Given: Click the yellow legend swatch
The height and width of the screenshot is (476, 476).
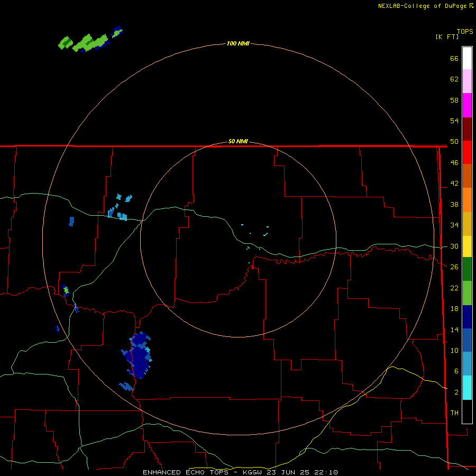Looking at the screenshot, I should (467, 246).
